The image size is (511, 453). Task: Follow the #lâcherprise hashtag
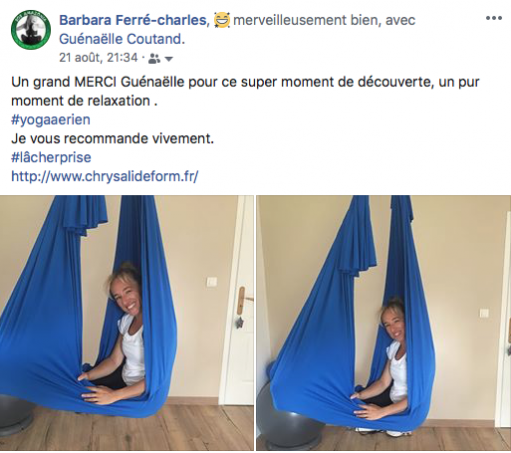(51, 157)
